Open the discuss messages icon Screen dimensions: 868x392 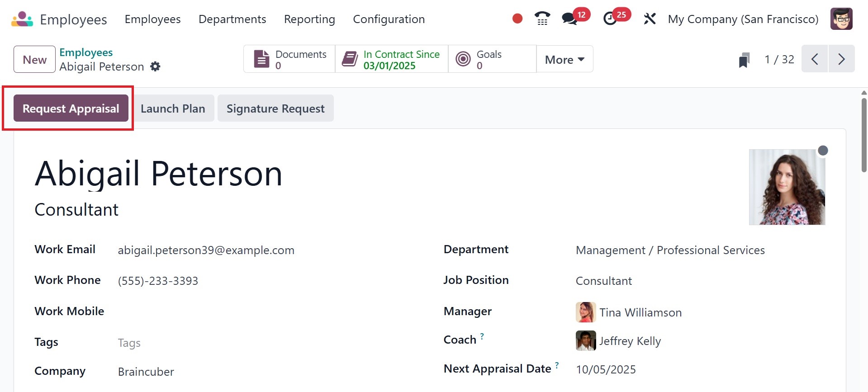[569, 19]
